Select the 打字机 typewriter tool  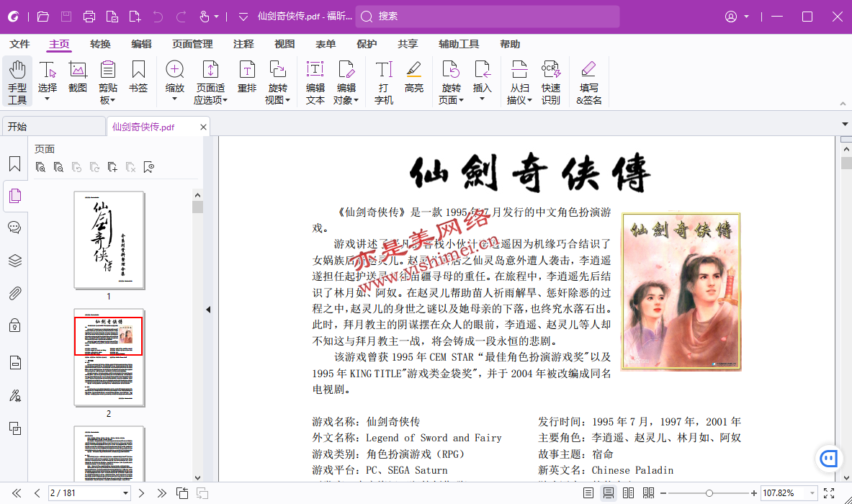coord(384,81)
